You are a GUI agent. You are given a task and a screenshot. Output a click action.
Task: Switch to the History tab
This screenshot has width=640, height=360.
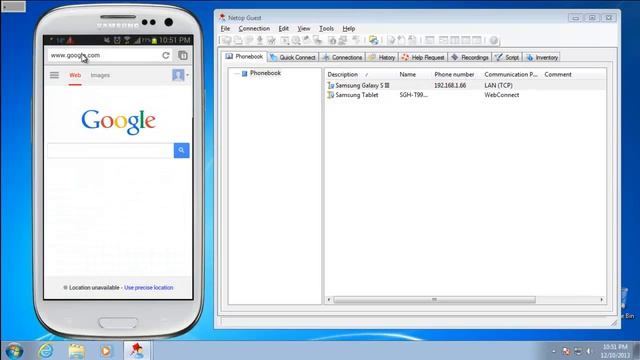[382, 58]
